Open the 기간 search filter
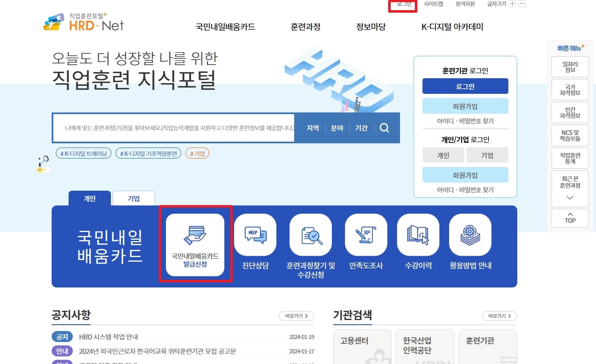Image resolution: width=596 pixels, height=364 pixels. (x=361, y=128)
